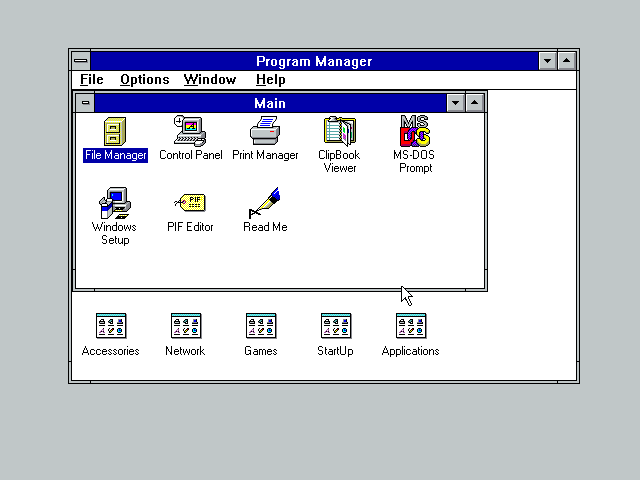Click the "Control Panel" label text

pyautogui.click(x=191, y=155)
